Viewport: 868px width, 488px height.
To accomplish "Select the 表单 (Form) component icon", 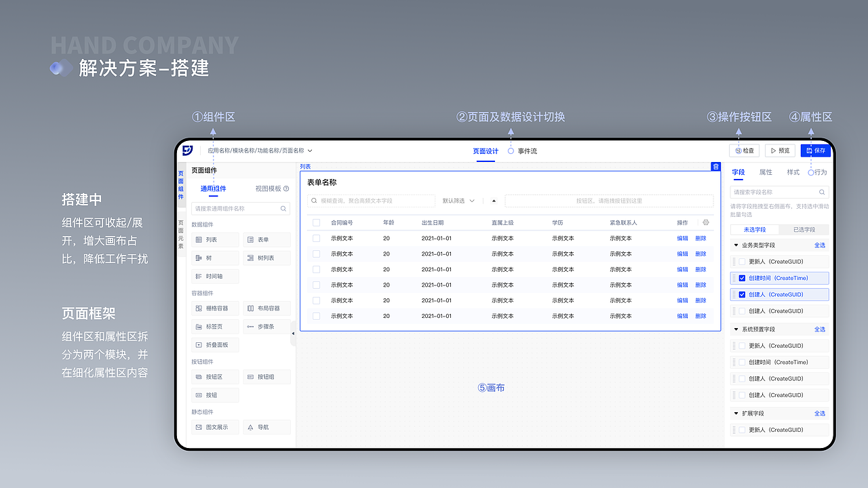I will click(x=267, y=239).
